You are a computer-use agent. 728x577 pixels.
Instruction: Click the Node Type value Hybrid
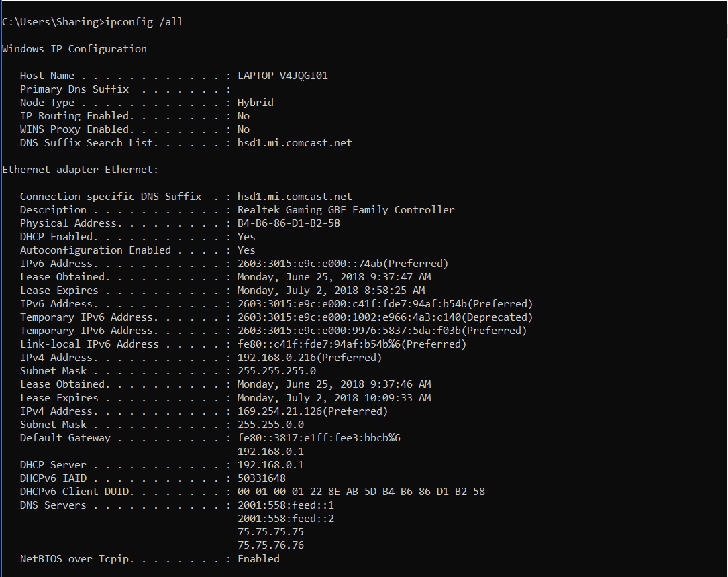(256, 103)
